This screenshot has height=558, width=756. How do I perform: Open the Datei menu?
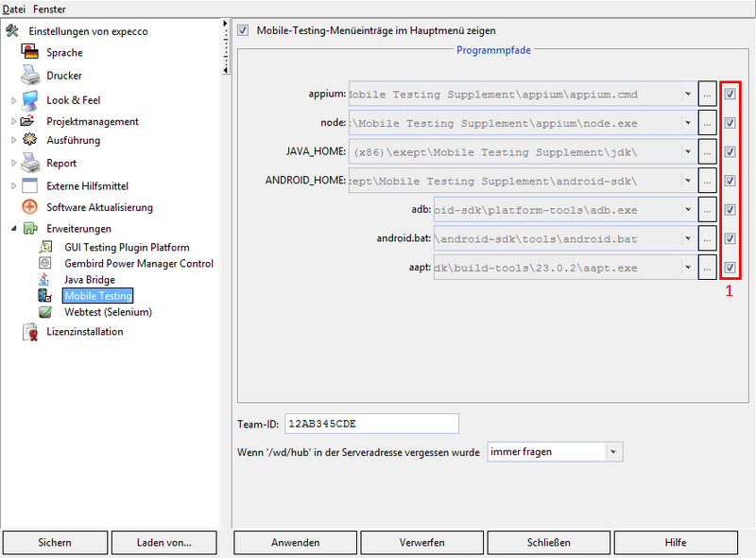(x=15, y=9)
